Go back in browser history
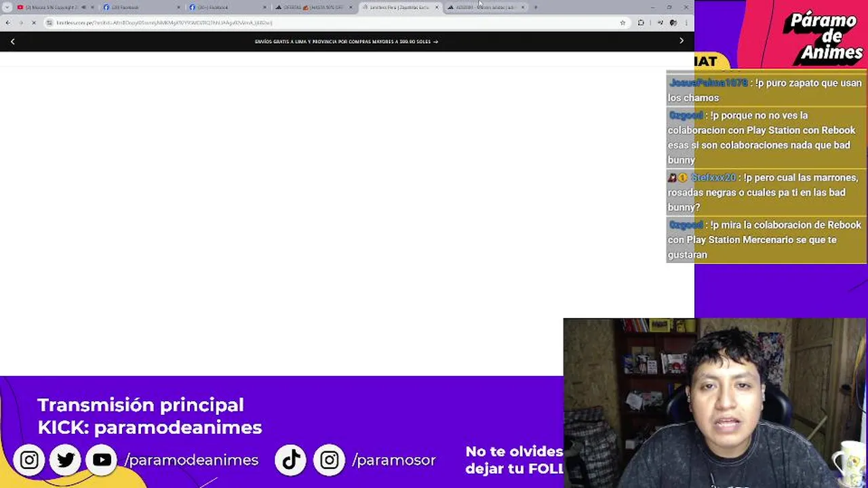The image size is (868, 488). [x=7, y=22]
